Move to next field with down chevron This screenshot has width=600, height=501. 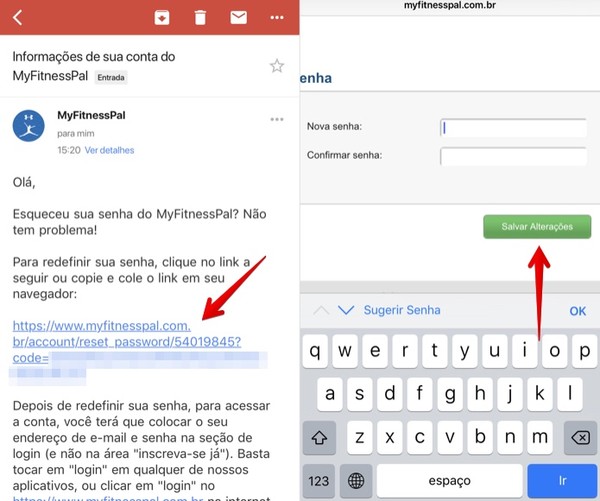click(346, 310)
